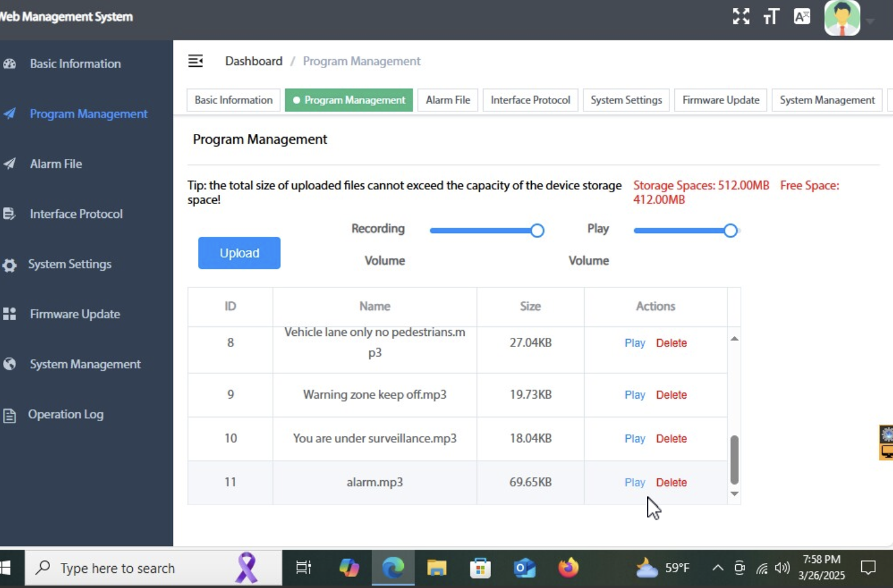Play Vehicle lane only no pedestrians.mp3
The height and width of the screenshot is (588, 893).
[635, 343]
